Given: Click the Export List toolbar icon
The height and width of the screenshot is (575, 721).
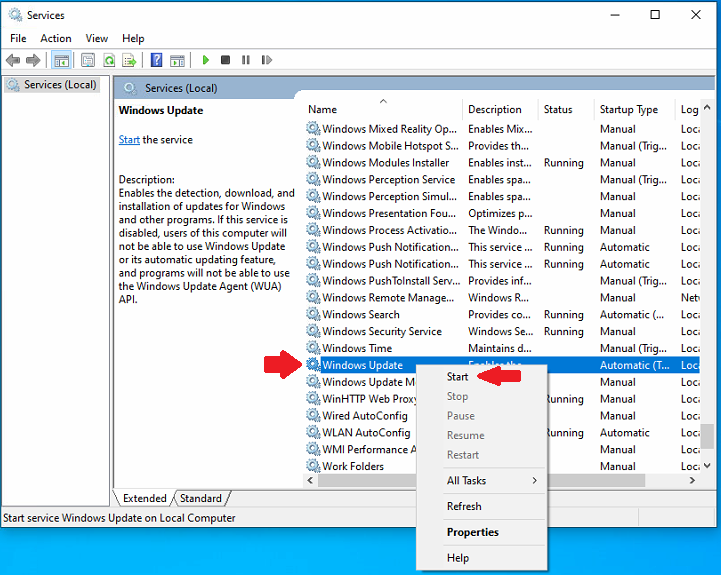Looking at the screenshot, I should 129,60.
